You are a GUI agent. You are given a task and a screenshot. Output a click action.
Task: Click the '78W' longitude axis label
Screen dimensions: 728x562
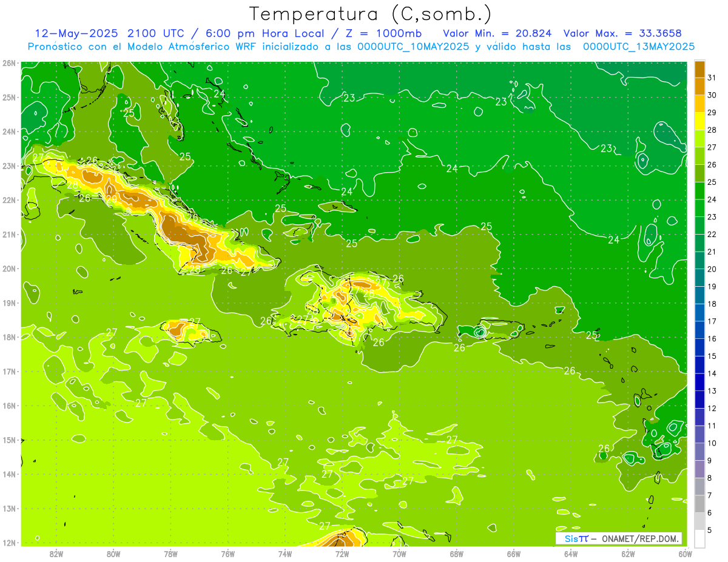pos(170,554)
